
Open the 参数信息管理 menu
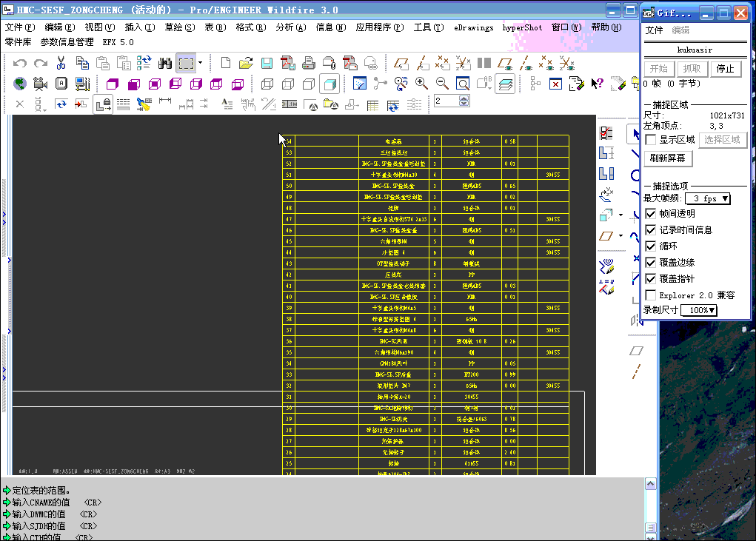67,42
